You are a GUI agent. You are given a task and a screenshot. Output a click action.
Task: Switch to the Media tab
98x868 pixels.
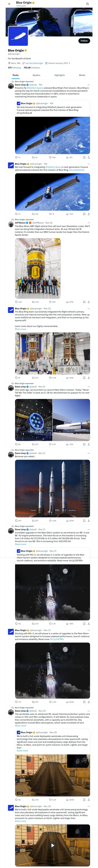coord(82,75)
